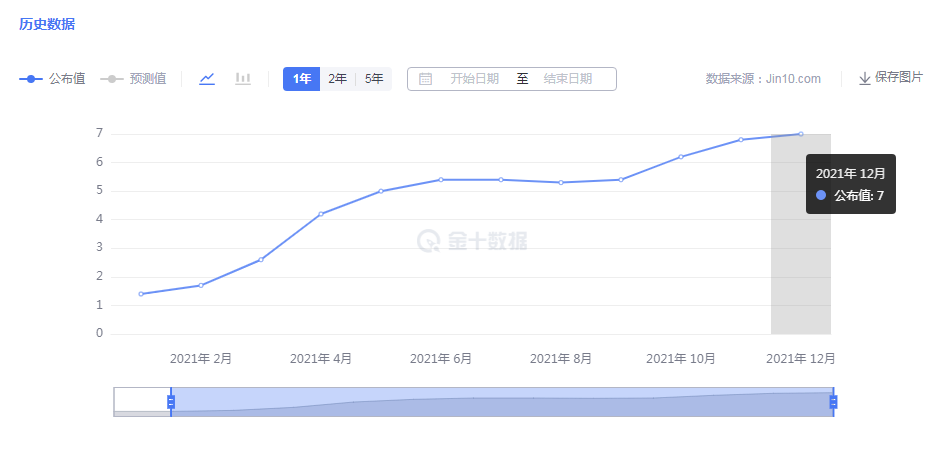The height and width of the screenshot is (457, 946).
Task: Click the right handle of zoom slider
Action: pyautogui.click(x=833, y=402)
